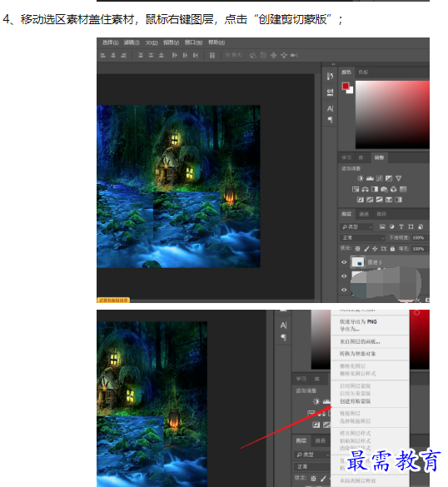Collapse panels with the double-arrow above History

click(x=333, y=65)
